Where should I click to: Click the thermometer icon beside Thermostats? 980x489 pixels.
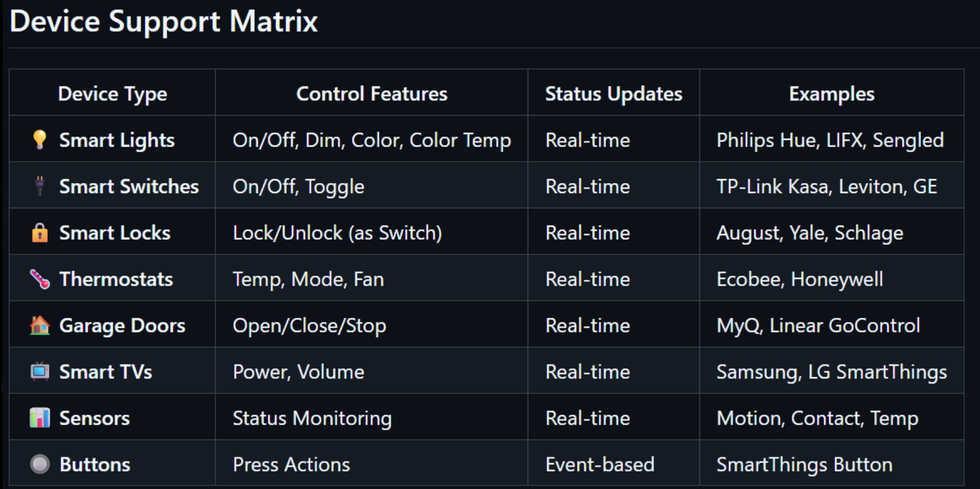(x=39, y=279)
